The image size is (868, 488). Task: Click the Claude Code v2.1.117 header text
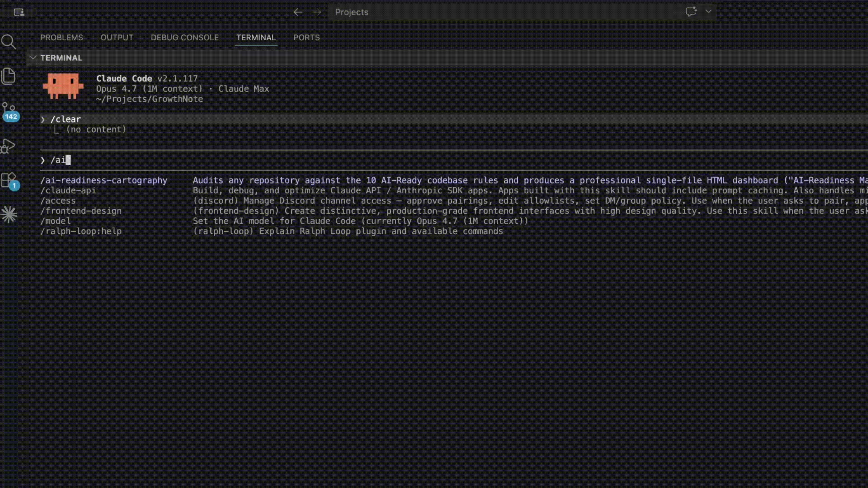pyautogui.click(x=147, y=78)
